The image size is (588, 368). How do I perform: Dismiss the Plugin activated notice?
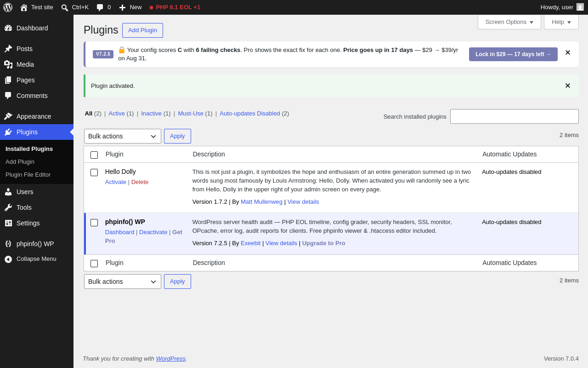[567, 86]
